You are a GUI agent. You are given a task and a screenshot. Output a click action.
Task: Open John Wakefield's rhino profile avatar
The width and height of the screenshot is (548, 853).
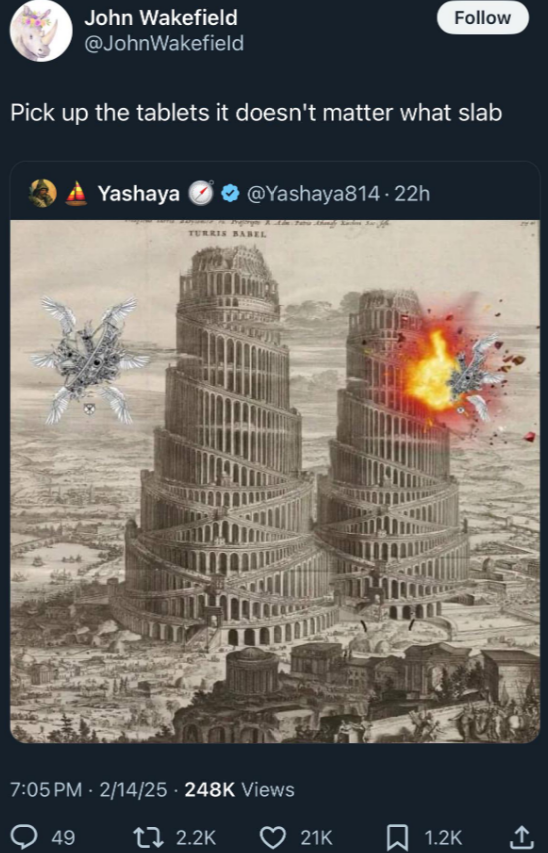click(x=41, y=31)
